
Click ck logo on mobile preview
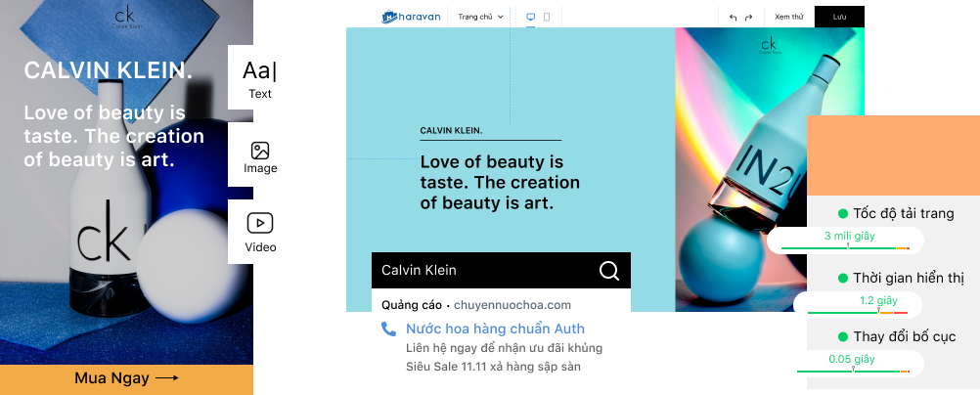126,17
